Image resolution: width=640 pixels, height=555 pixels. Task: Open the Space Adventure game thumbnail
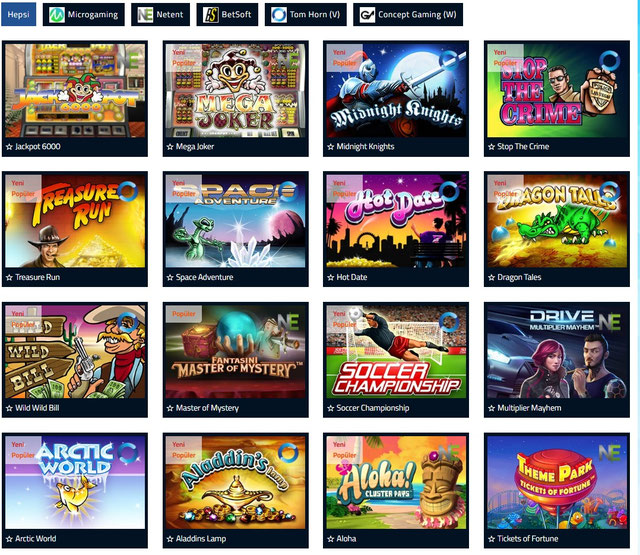(x=236, y=221)
